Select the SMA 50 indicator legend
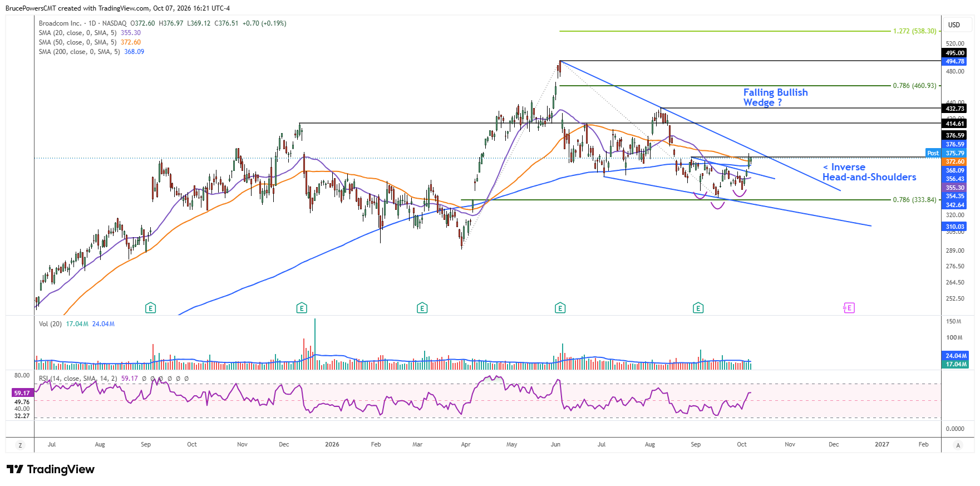Image resolution: width=980 pixels, height=486 pixels. [x=90, y=42]
